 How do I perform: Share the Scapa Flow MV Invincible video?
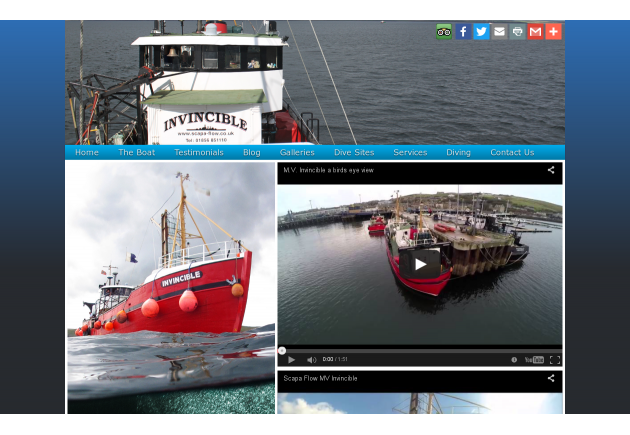point(551,378)
